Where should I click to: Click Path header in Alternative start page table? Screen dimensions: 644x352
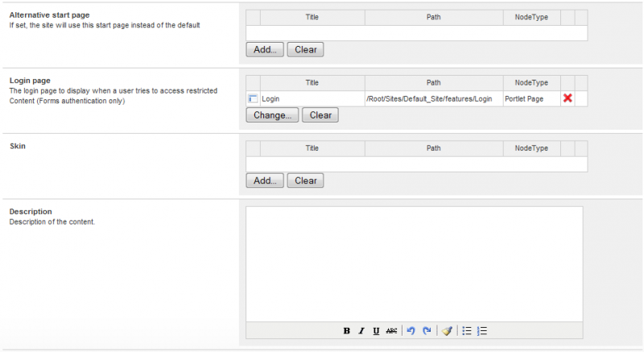[x=434, y=17]
